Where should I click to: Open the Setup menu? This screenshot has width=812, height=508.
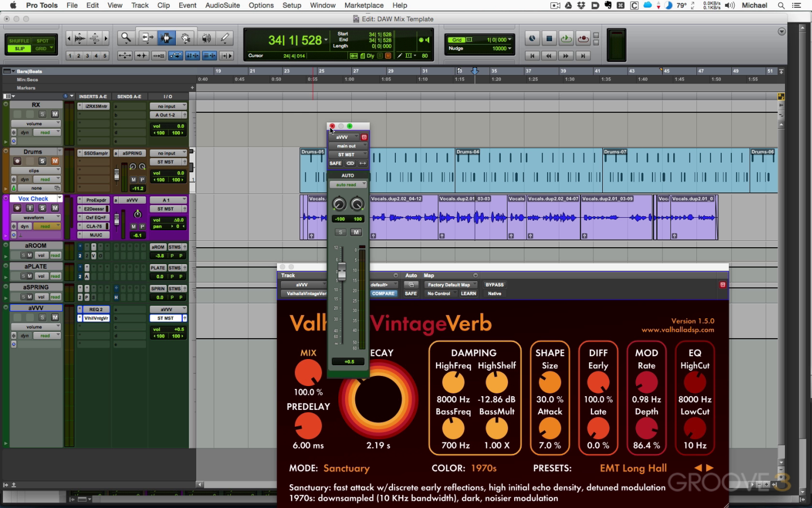292,5
